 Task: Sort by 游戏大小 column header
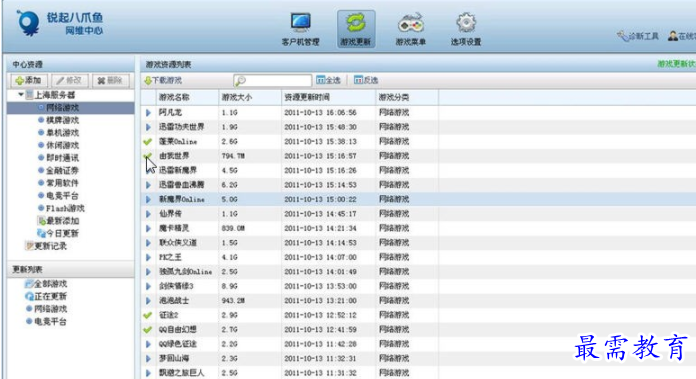(x=237, y=97)
